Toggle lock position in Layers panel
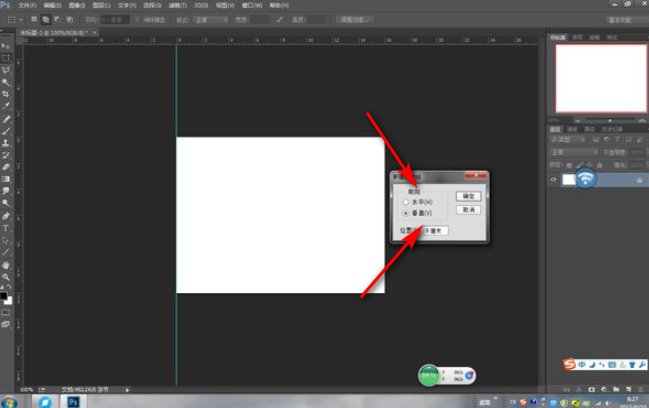This screenshot has width=649, height=408. coord(589,165)
